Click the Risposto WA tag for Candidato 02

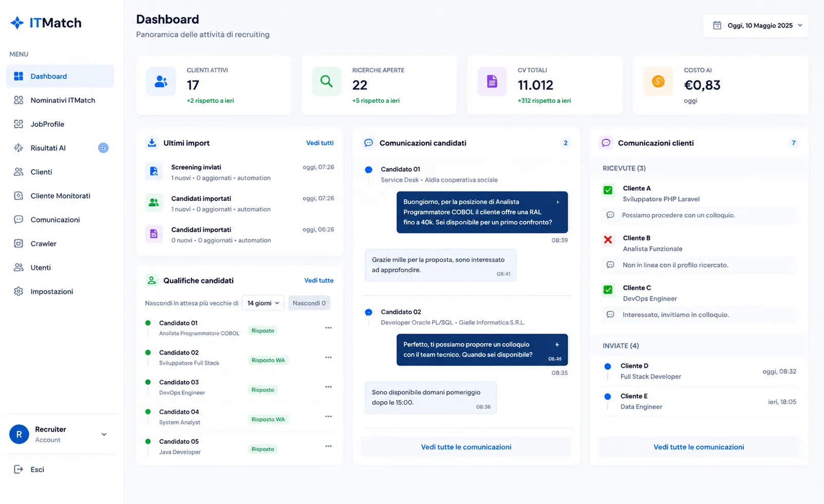268,360
